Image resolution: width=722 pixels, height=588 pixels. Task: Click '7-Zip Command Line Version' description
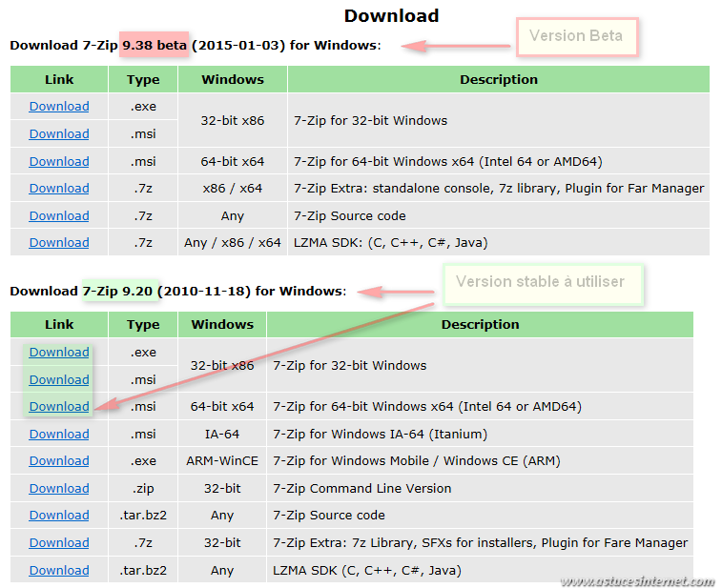pyautogui.click(x=361, y=488)
